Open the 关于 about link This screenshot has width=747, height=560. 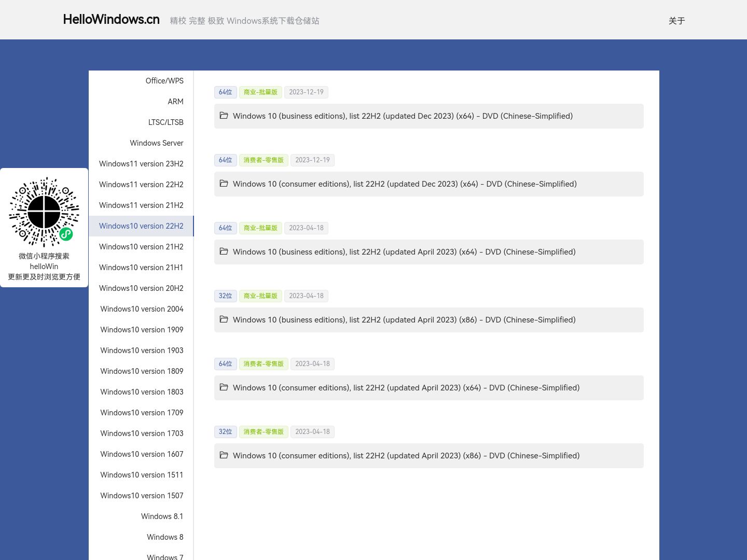coord(676,21)
